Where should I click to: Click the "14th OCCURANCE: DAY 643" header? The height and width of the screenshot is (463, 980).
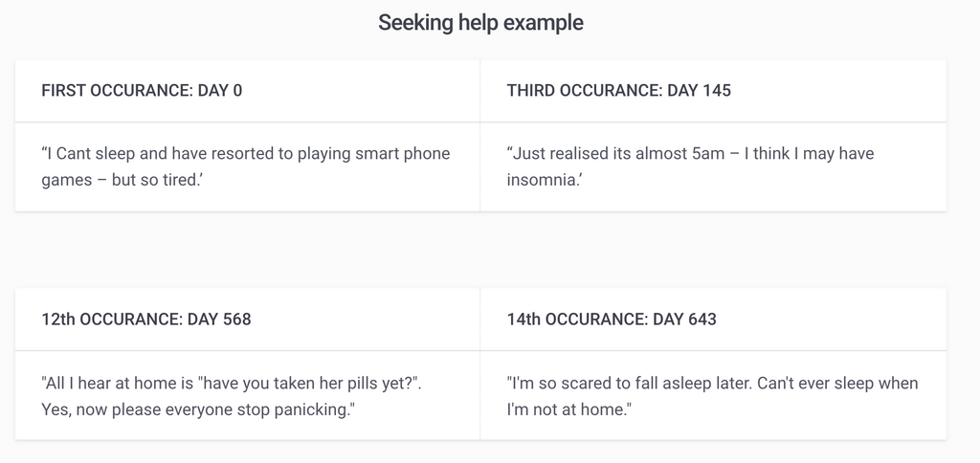tap(612, 319)
